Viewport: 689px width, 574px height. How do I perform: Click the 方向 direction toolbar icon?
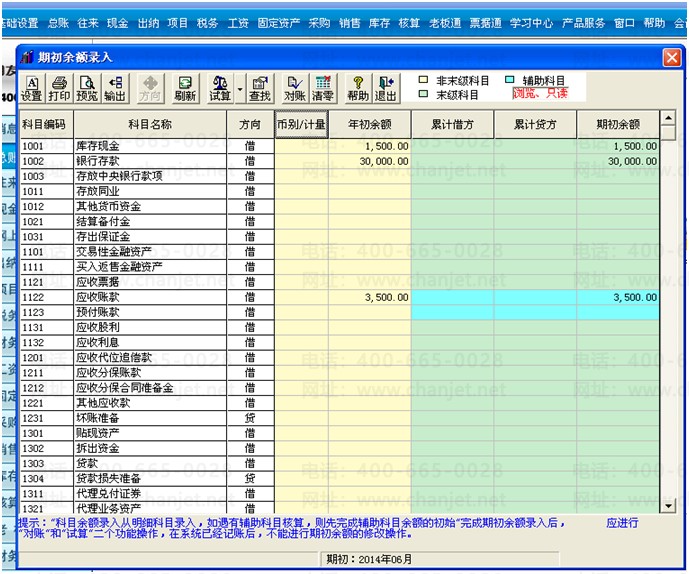150,88
